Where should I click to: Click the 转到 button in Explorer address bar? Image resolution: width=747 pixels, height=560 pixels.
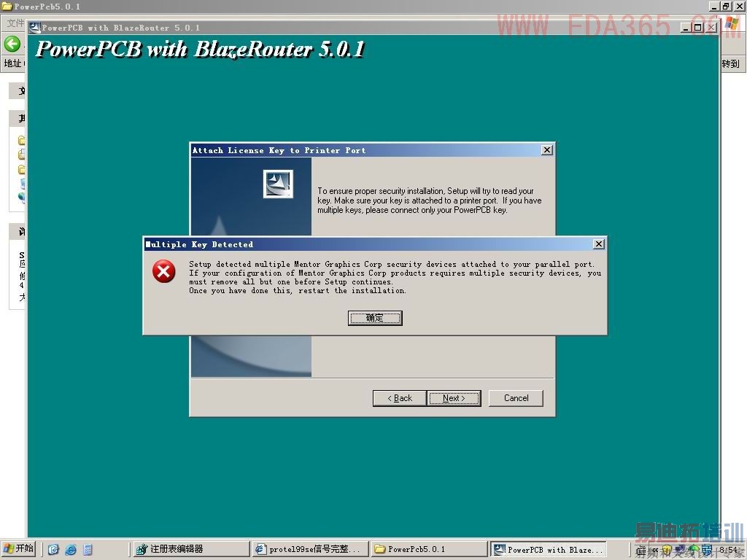pos(730,64)
